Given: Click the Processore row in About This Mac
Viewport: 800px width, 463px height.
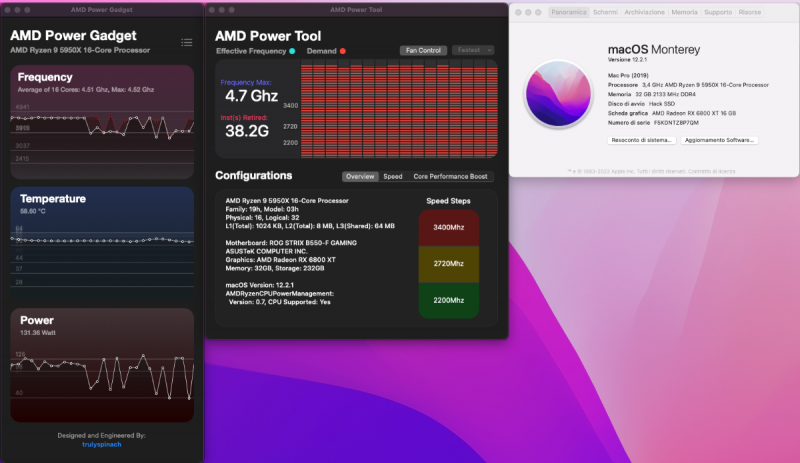Looking at the screenshot, I should [688, 85].
